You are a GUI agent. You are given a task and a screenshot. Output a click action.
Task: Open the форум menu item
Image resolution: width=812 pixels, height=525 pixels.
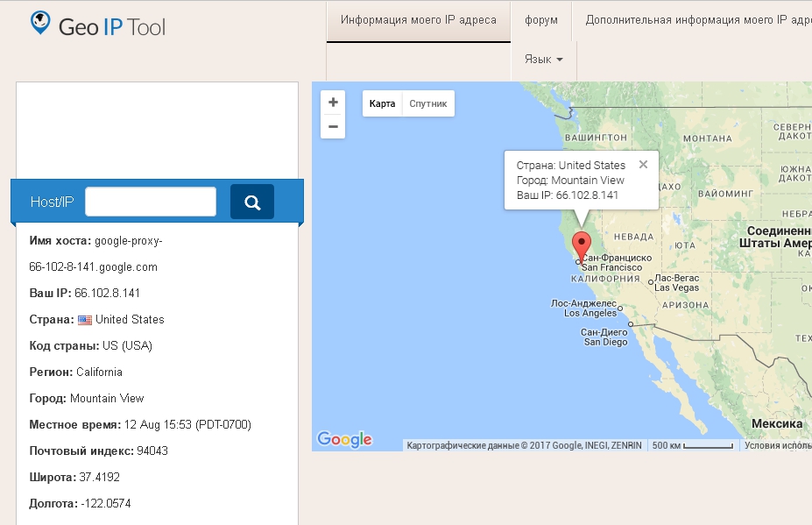tap(541, 20)
